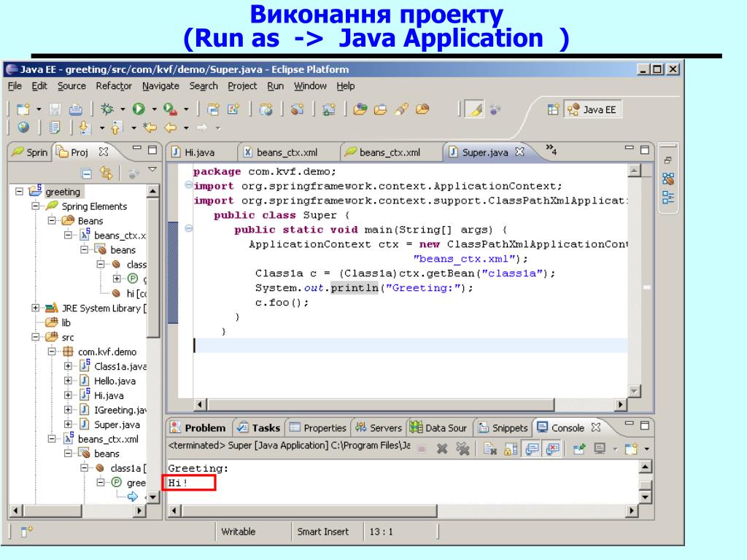This screenshot has width=747, height=560.
Task: Click Display Selected Console icon
Action: (600, 448)
